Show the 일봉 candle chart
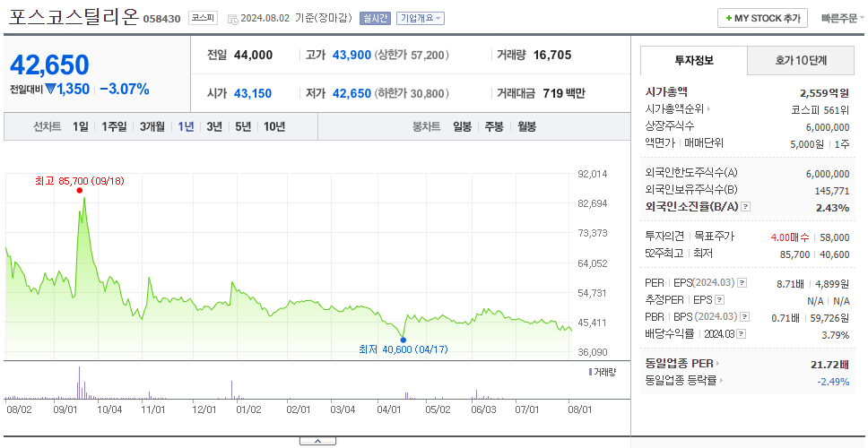Image resolution: width=868 pixels, height=448 pixels. [x=462, y=126]
